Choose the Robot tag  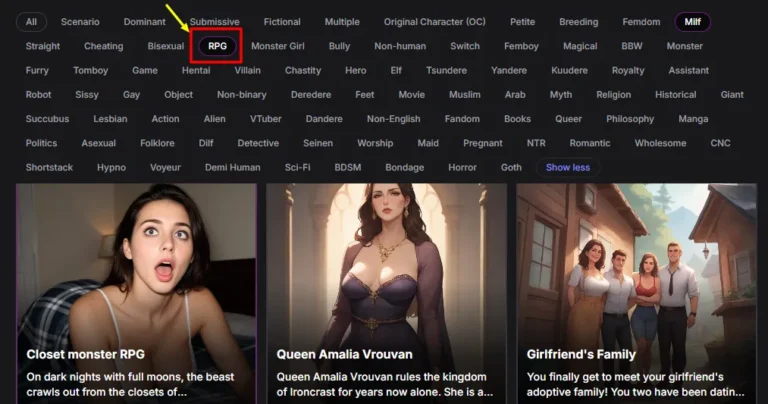(38, 95)
